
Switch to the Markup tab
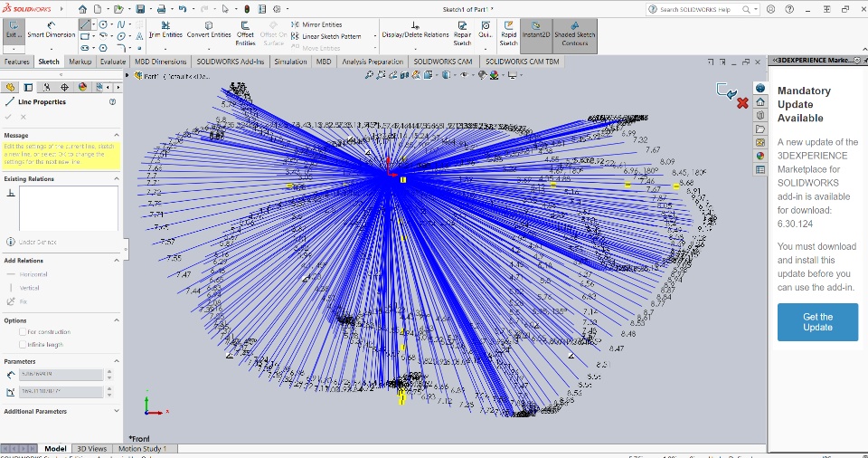pyautogui.click(x=80, y=62)
